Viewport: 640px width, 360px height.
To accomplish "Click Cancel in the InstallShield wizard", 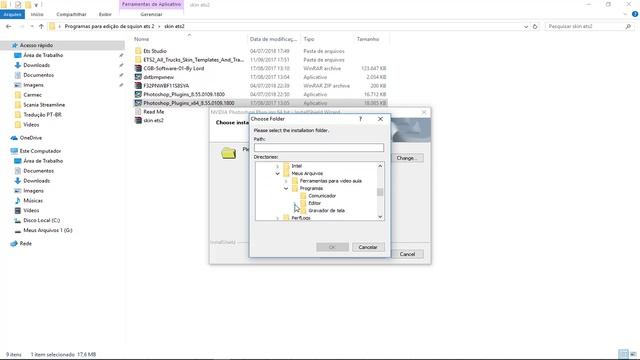I will (x=407, y=254).
